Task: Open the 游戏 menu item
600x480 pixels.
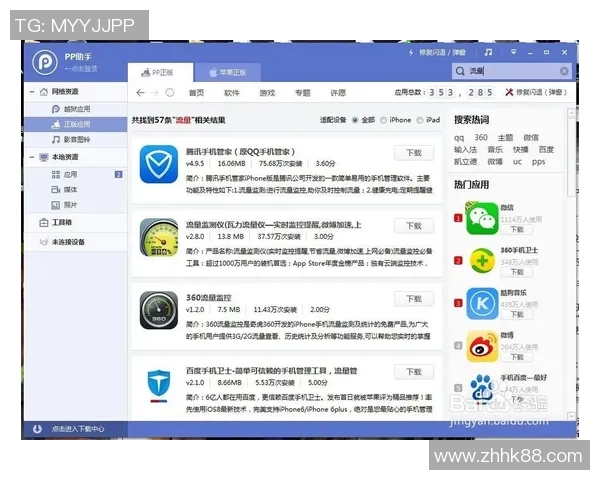Action: [x=267, y=93]
